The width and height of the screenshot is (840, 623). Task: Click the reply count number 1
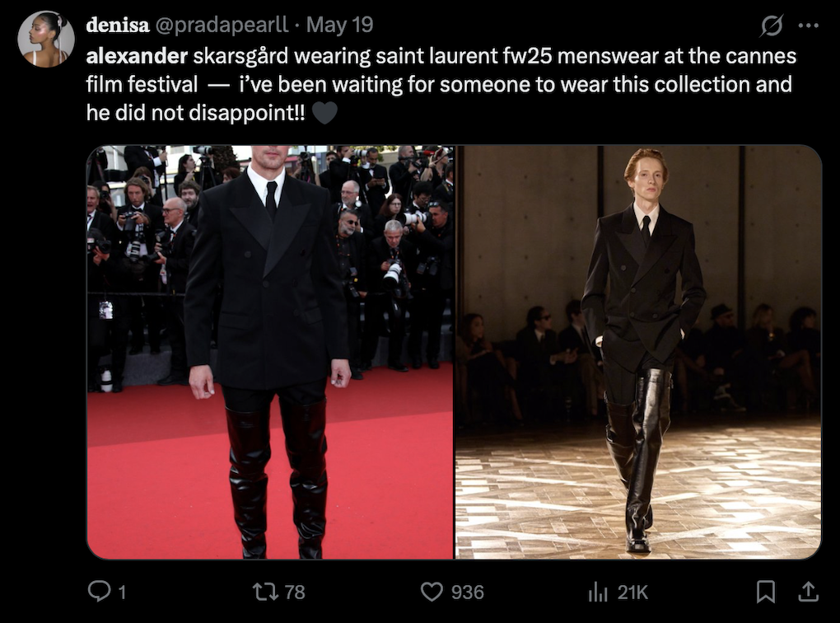pos(122,593)
